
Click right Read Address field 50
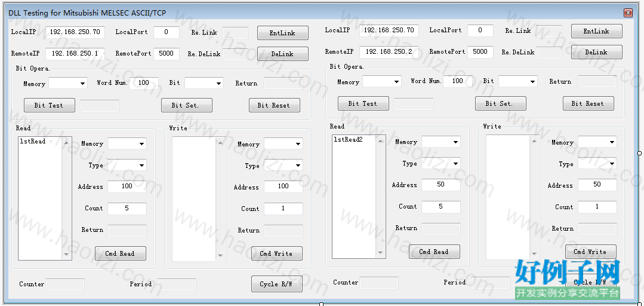coord(440,185)
